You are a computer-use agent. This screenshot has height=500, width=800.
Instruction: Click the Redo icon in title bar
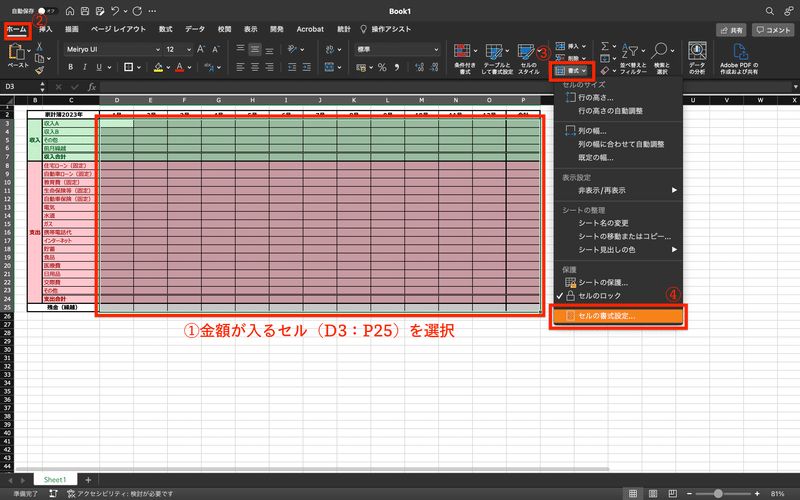(137, 11)
